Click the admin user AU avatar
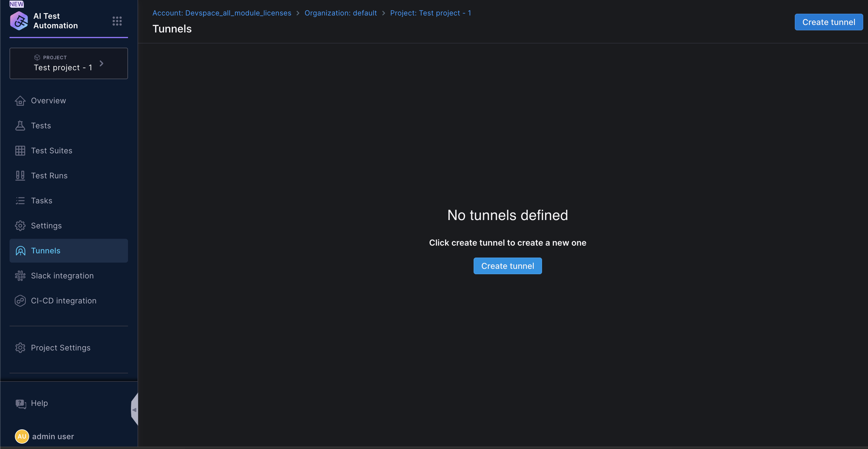The width and height of the screenshot is (868, 449). [22, 436]
